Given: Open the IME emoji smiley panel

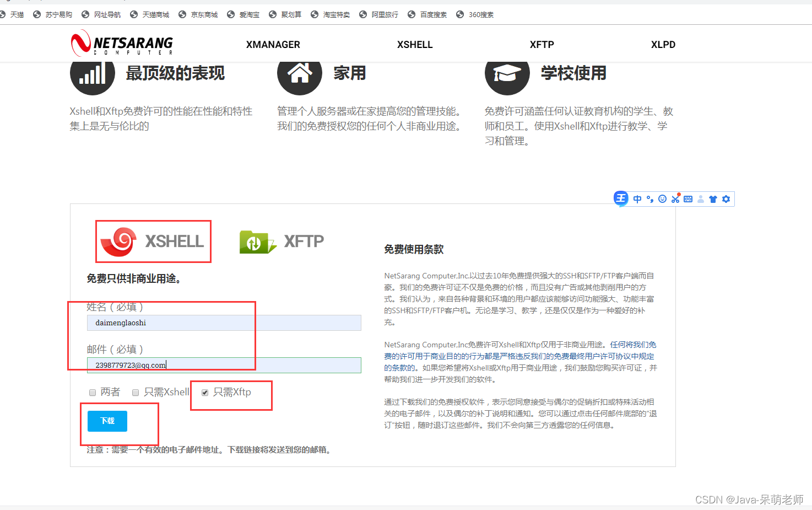Looking at the screenshot, I should (x=663, y=199).
